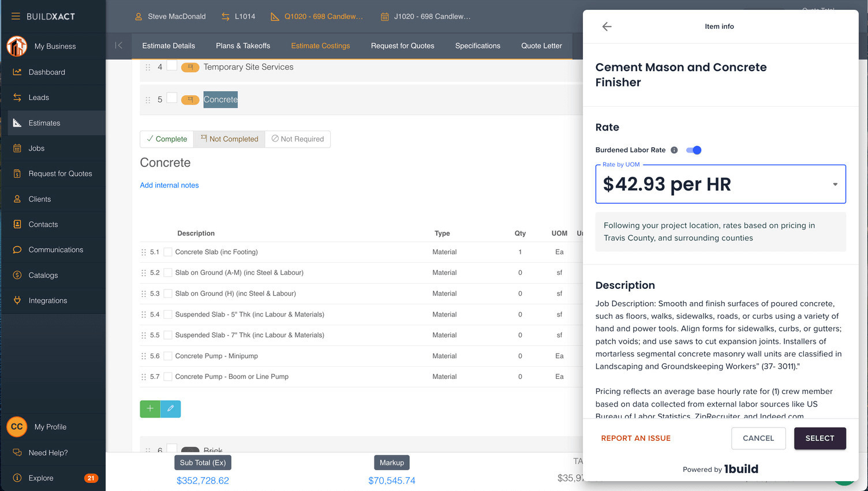The image size is (868, 491).
Task: Click the Select button in Item info
Action: click(x=820, y=438)
